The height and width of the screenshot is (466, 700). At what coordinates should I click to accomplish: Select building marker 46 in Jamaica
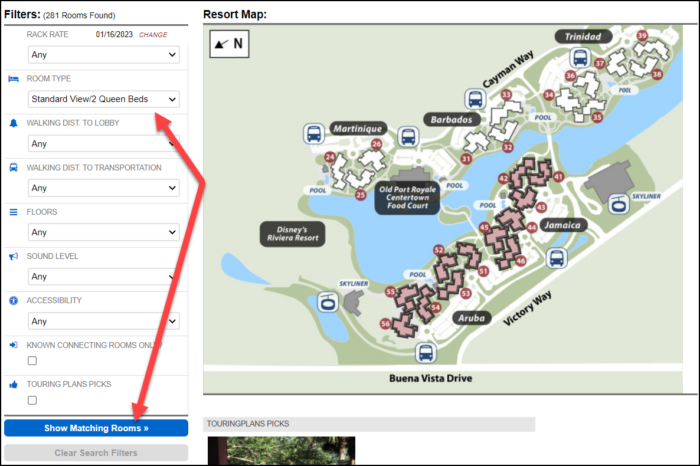pyautogui.click(x=521, y=261)
